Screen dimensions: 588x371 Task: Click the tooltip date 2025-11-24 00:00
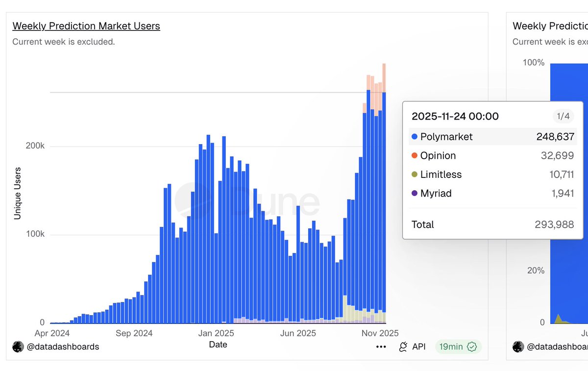point(455,117)
